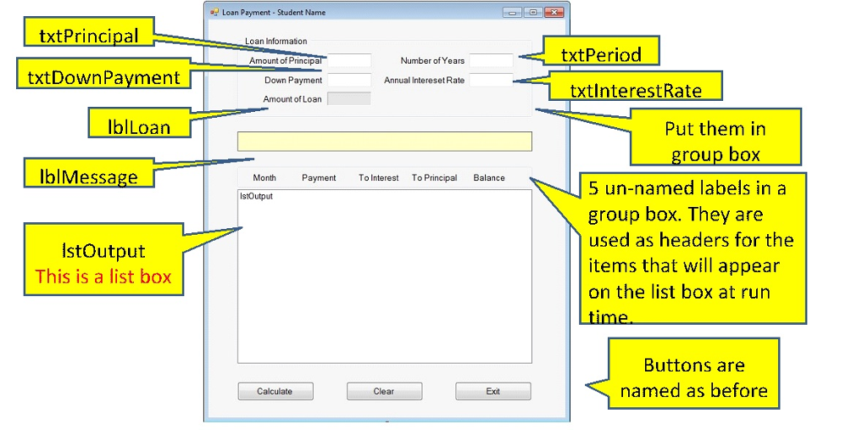Click the Clear button
This screenshot has height=430, width=868.
(x=384, y=391)
